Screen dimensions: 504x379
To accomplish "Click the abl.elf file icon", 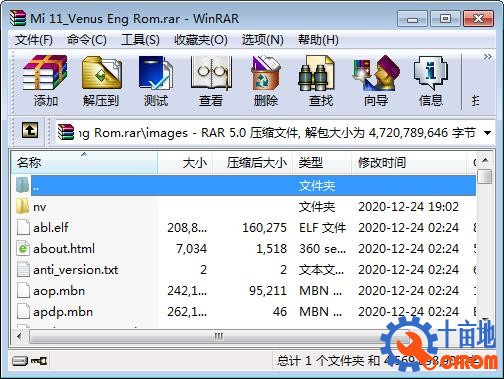I will pos(23,228).
